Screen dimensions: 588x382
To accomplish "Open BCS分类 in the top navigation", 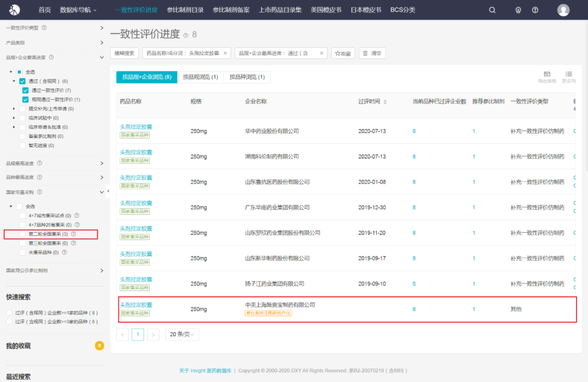I will 403,10.
